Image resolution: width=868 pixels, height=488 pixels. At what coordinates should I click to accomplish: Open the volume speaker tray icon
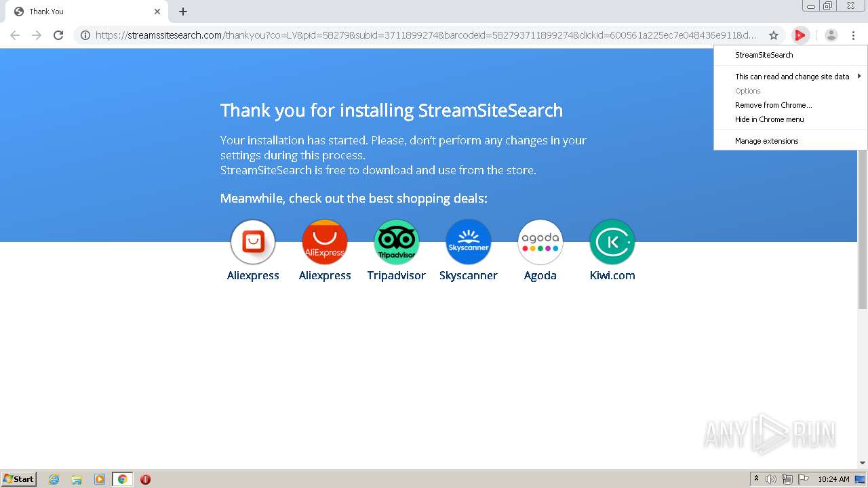[x=771, y=479]
